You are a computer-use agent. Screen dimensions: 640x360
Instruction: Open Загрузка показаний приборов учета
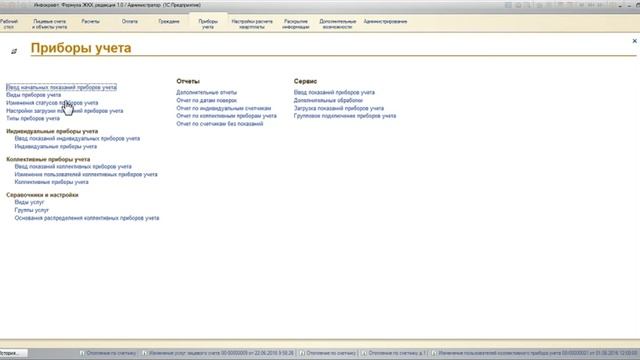[x=339, y=108]
